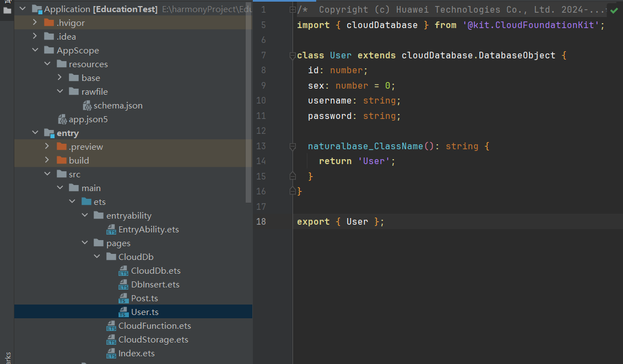Click the cloudDatabase.DatabaseObject class reference
Image resolution: width=623 pixels, height=364 pixels.
coord(478,55)
